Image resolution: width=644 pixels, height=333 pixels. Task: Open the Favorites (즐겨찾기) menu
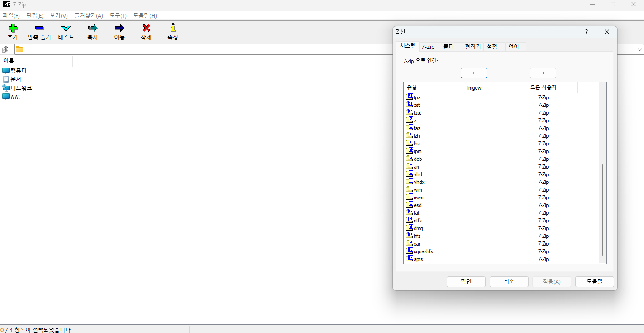(89, 15)
